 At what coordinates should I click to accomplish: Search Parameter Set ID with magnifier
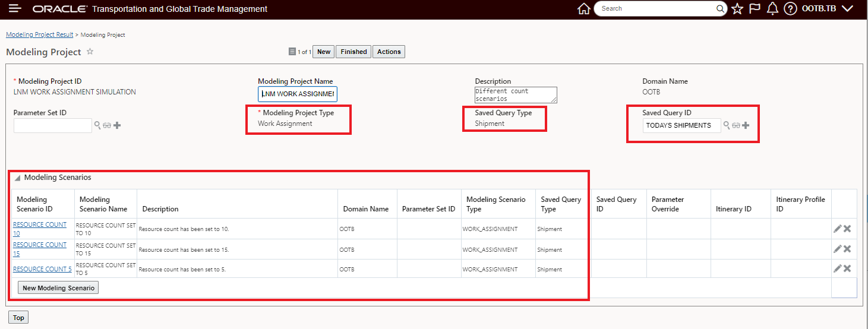coord(97,125)
